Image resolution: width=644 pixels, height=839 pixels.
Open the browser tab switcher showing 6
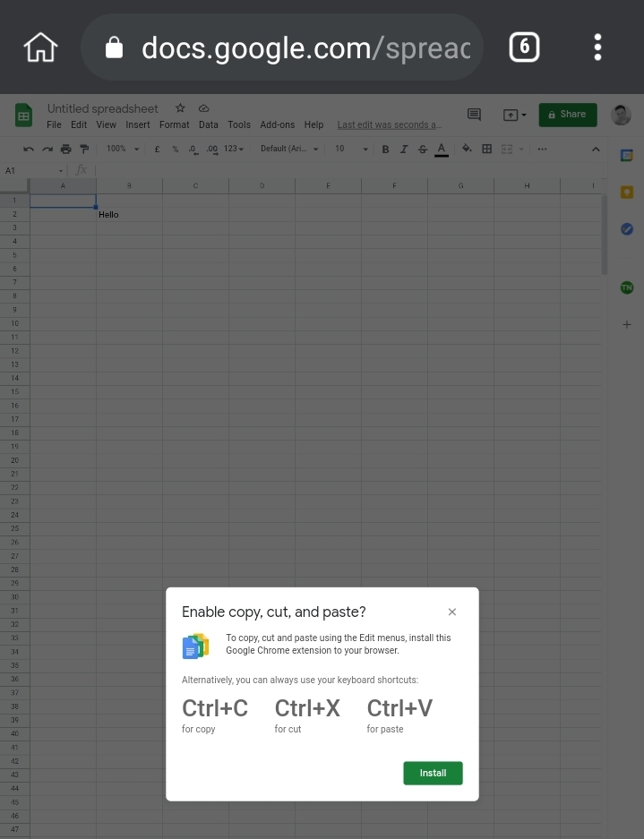[x=524, y=47]
